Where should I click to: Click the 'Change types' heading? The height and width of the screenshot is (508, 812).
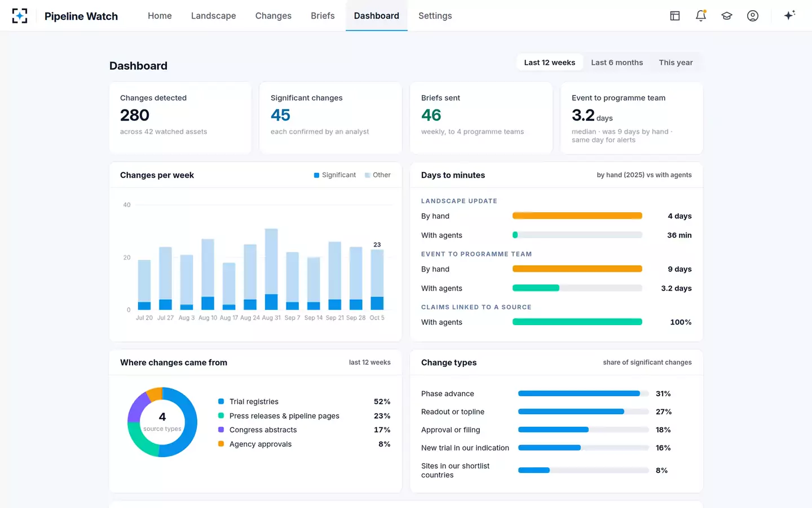[449, 362]
